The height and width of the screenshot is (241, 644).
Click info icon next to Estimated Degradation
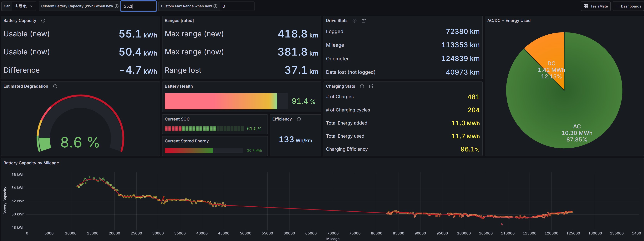(x=55, y=86)
